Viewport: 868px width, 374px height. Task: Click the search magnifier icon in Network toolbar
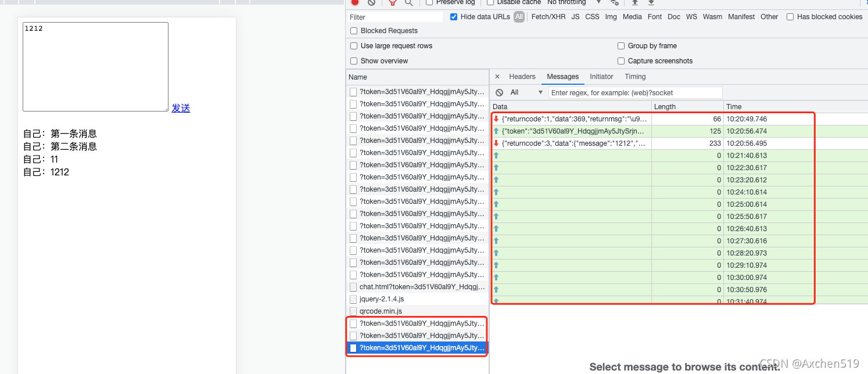point(409,2)
